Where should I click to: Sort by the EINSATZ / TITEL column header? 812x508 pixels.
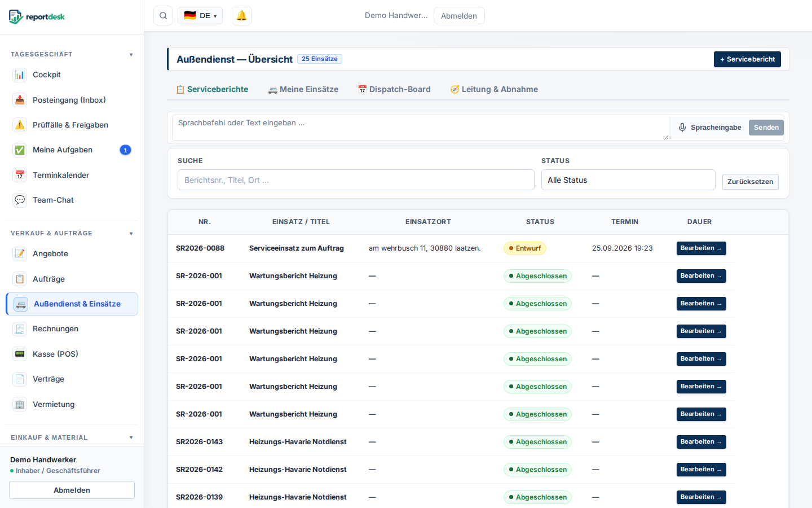coord(301,222)
